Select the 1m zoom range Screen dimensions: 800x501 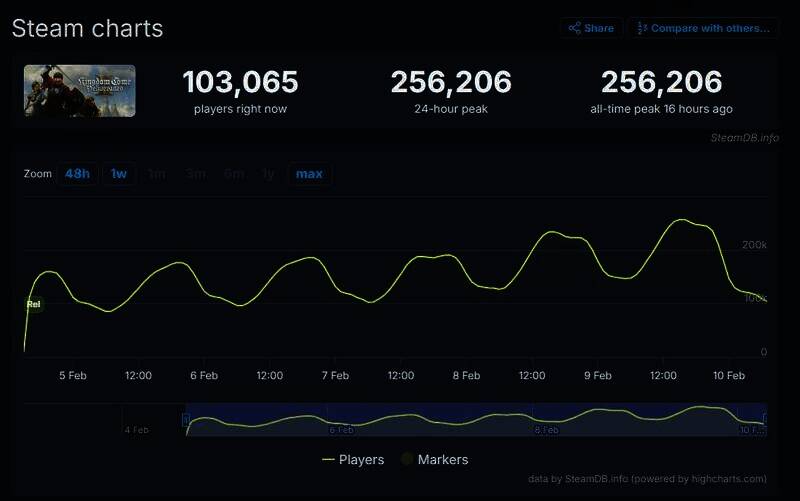(157, 174)
